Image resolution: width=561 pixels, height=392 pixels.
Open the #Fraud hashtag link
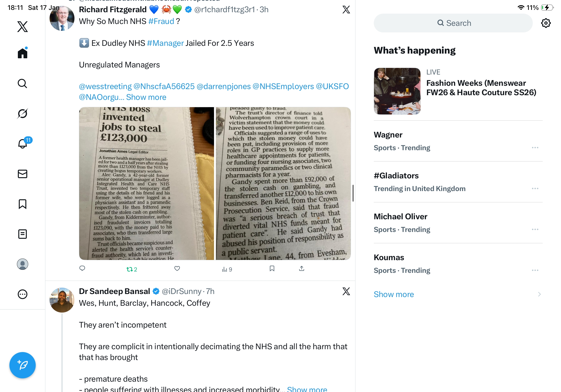click(161, 21)
